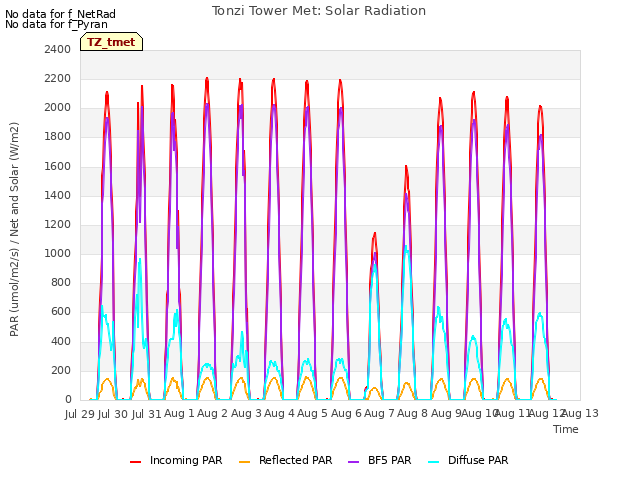
Task: Select the Diffuse PAR legend label
Action: click(x=478, y=460)
